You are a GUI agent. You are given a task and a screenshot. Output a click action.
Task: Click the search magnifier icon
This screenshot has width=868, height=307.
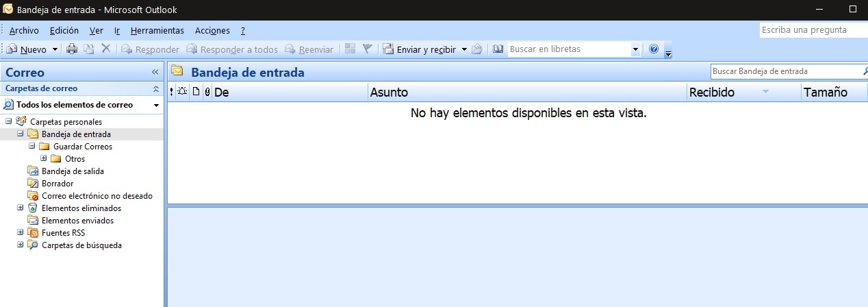tap(864, 71)
